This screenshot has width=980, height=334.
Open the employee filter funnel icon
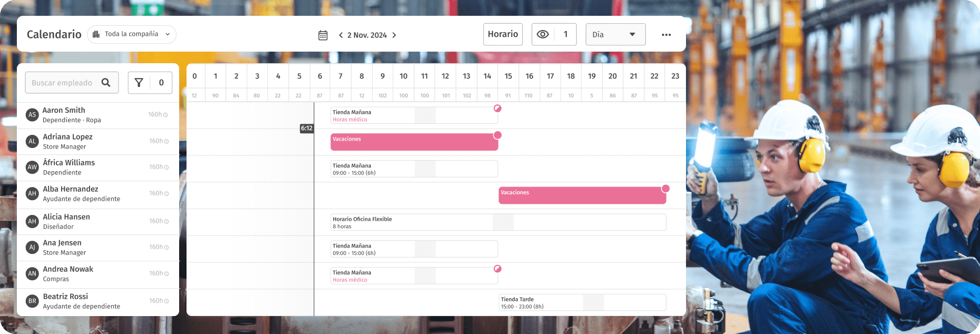(139, 83)
